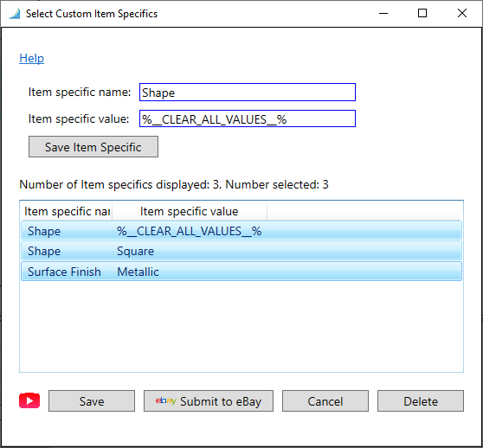Maximize the dialog window

(x=422, y=13)
